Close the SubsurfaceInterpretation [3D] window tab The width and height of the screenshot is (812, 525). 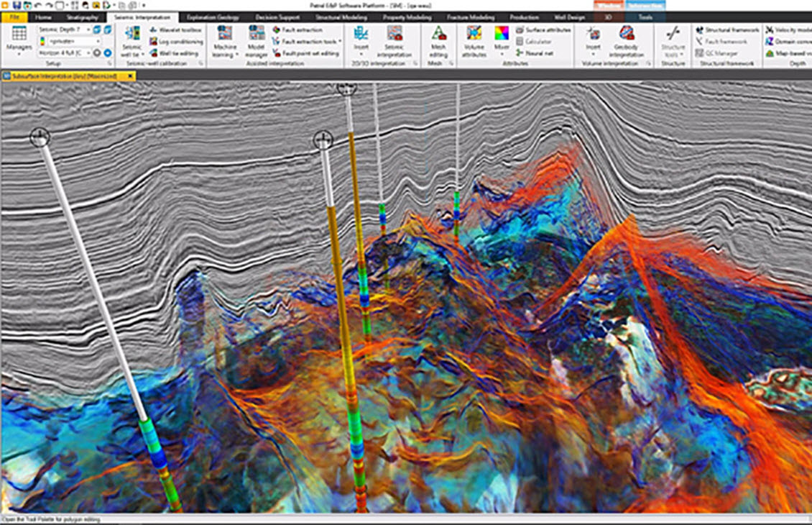point(130,76)
